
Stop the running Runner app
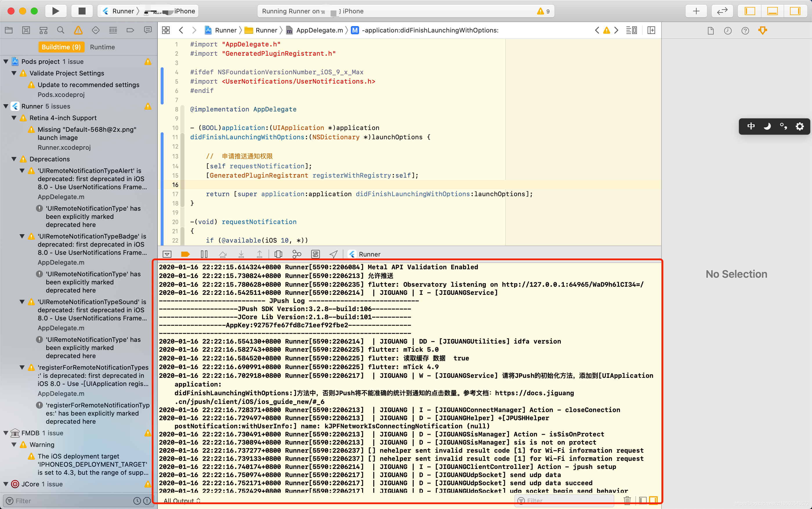[x=82, y=11]
